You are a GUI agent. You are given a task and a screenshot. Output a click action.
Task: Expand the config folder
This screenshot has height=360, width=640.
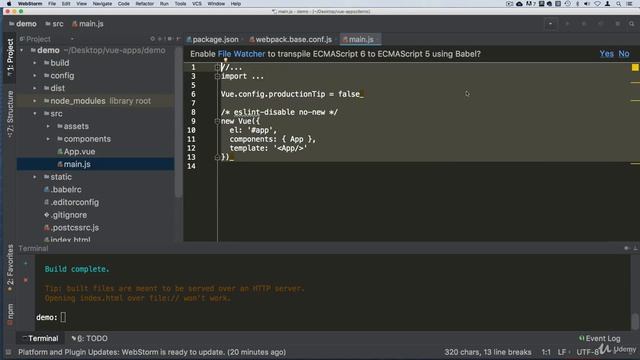tap(35, 76)
